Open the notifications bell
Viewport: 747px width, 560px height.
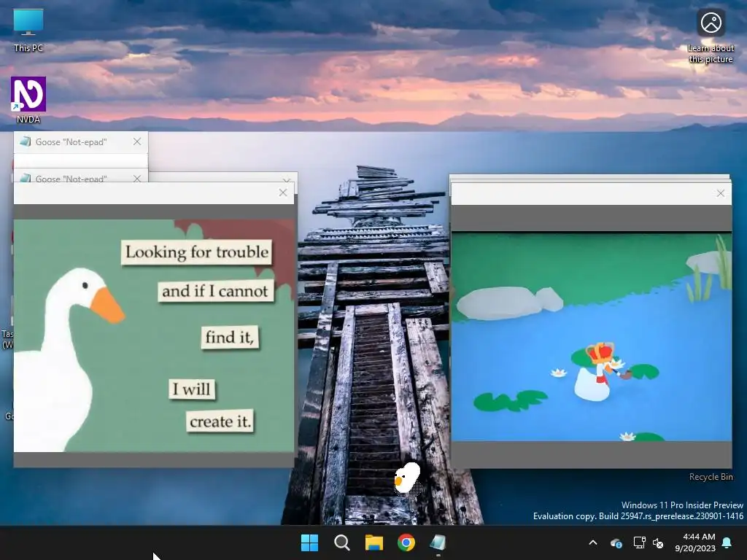(x=727, y=542)
